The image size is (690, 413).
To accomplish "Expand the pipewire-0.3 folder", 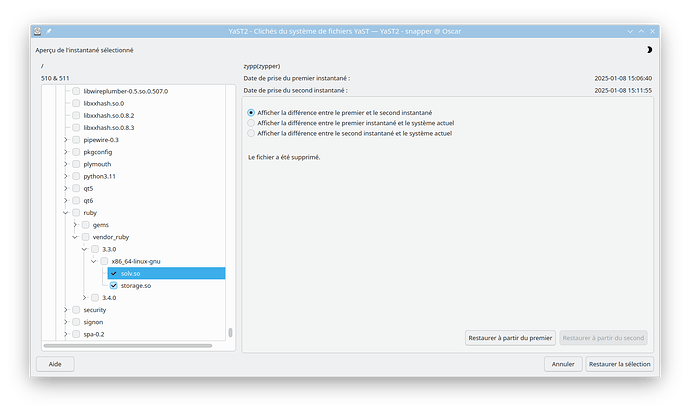I will click(66, 140).
